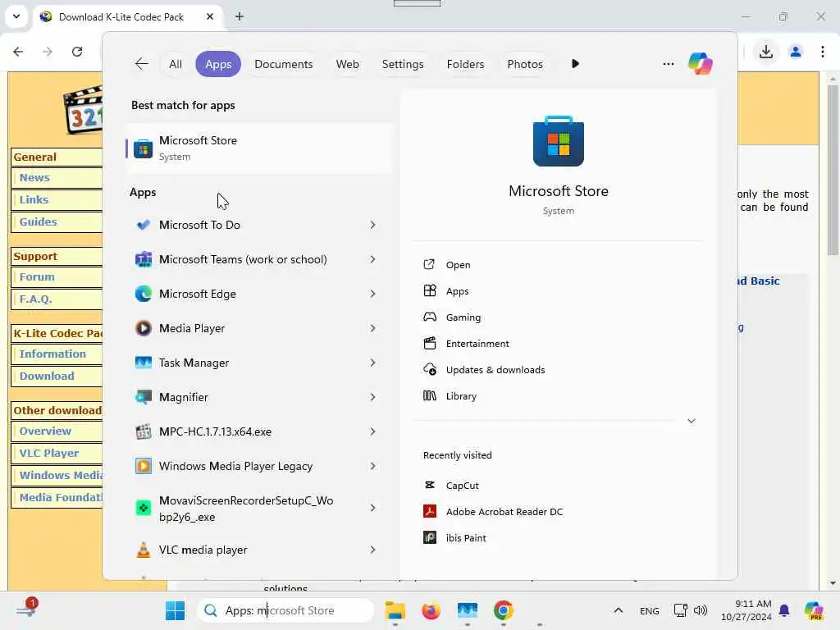Open the Download link in sidebar
The width and height of the screenshot is (840, 630).
(47, 376)
